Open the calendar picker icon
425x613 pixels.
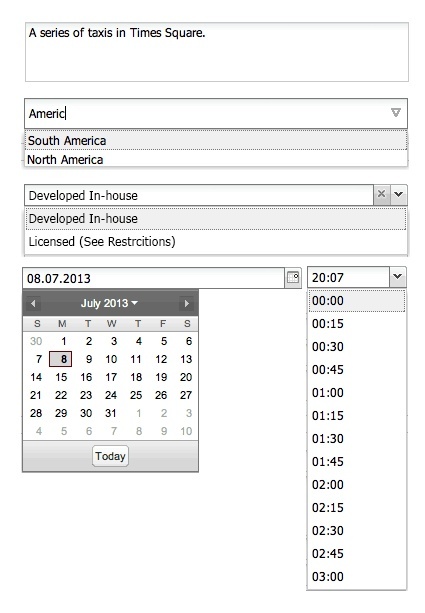pos(293,278)
